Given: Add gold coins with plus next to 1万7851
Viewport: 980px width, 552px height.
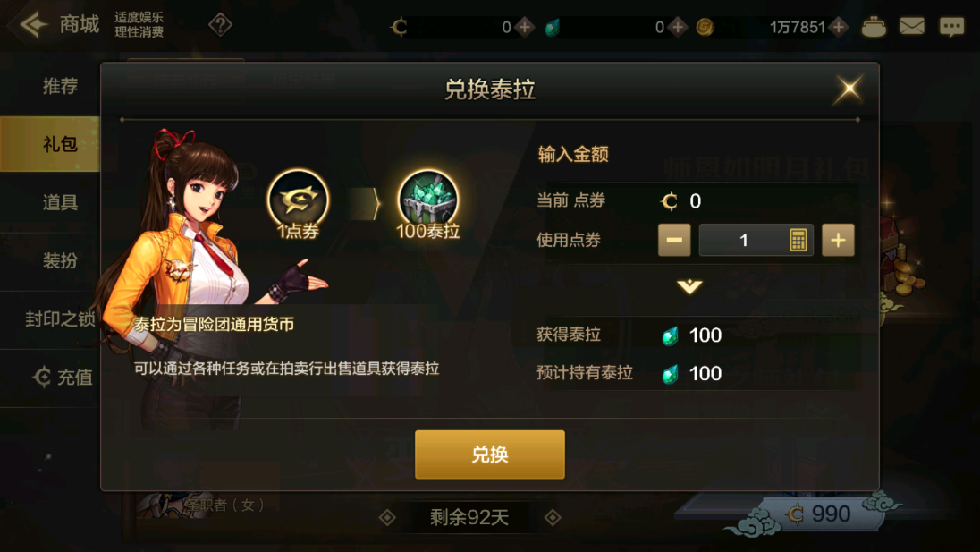Looking at the screenshot, I should point(839,27).
